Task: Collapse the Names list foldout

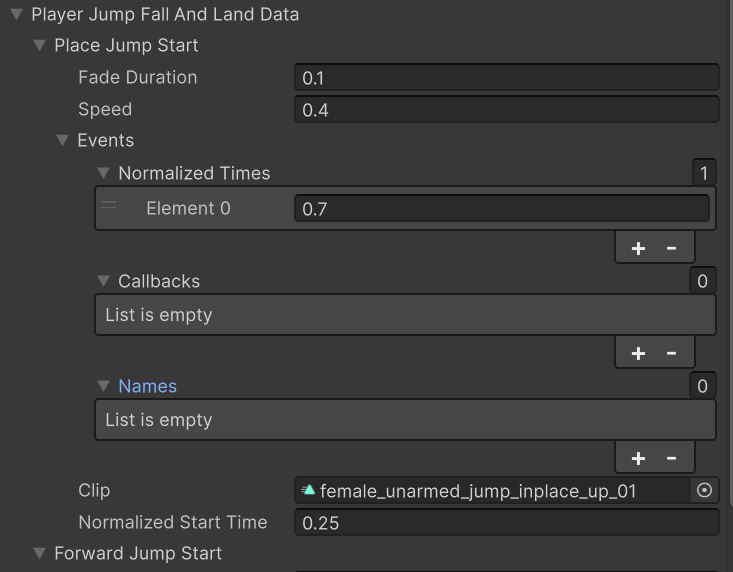Action: [x=103, y=386]
